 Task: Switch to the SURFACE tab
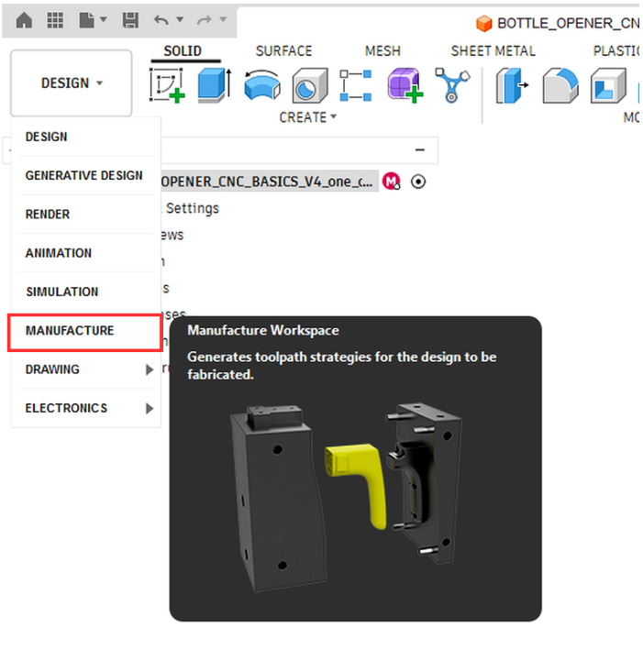[283, 51]
